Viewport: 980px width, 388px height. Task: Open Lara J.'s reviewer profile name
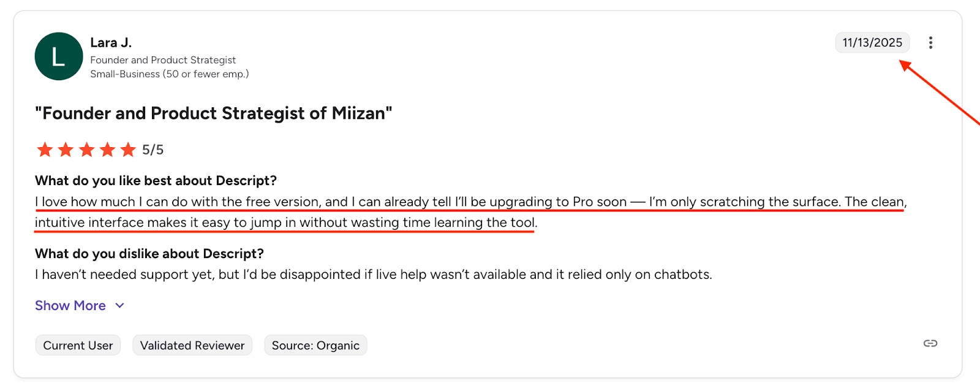click(110, 42)
